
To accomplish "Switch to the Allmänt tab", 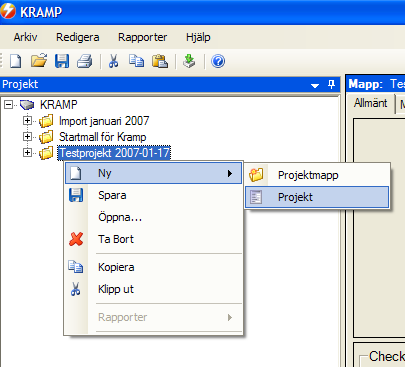I will coord(370,103).
